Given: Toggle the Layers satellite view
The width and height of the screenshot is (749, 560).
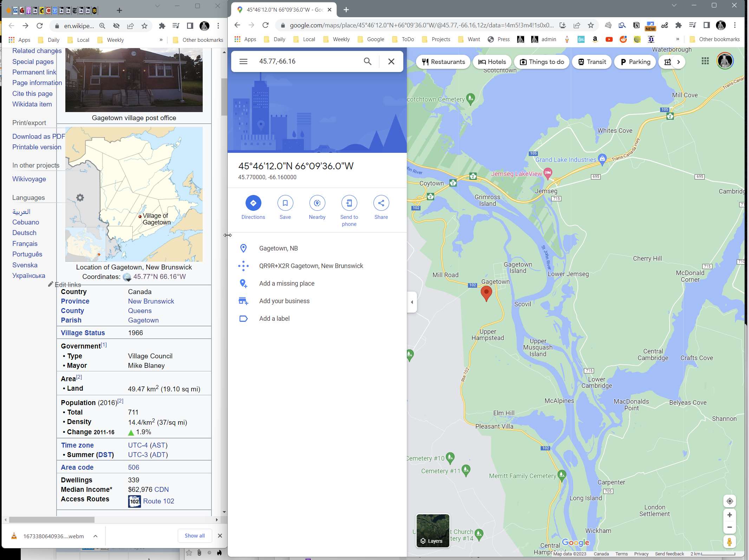Looking at the screenshot, I should click(x=432, y=530).
